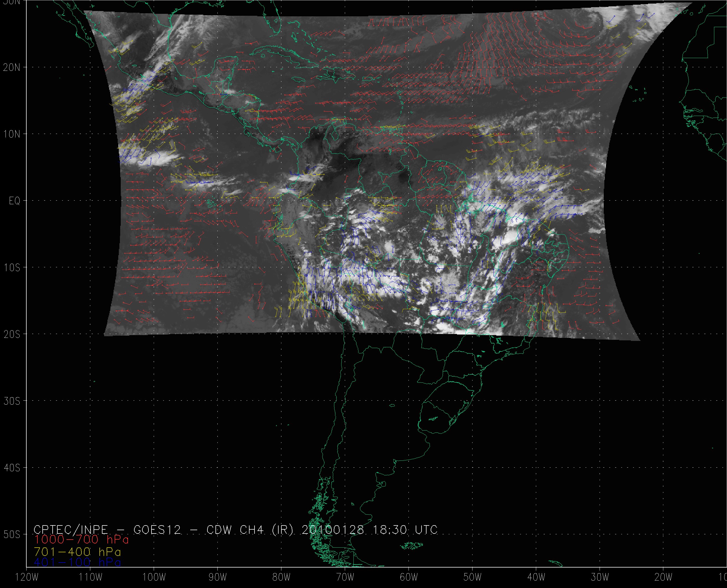This screenshot has width=727, height=588.
Task: Click the 10S latitude axis label
Action: pyautogui.click(x=12, y=268)
